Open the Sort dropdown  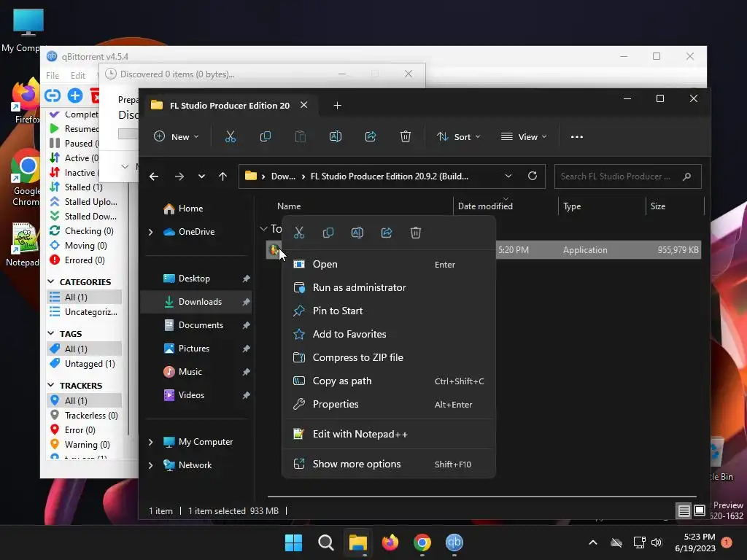click(x=458, y=136)
